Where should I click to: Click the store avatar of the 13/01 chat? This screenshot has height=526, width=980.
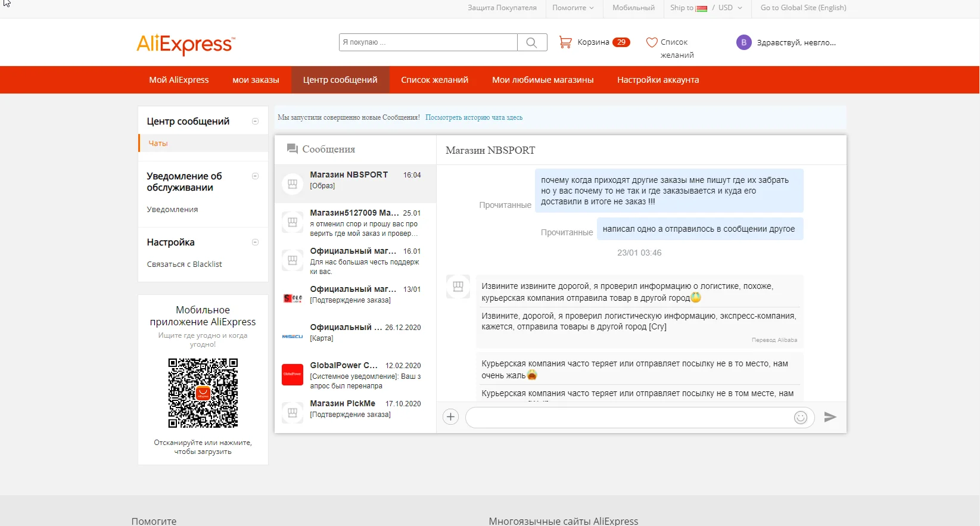pos(293,298)
